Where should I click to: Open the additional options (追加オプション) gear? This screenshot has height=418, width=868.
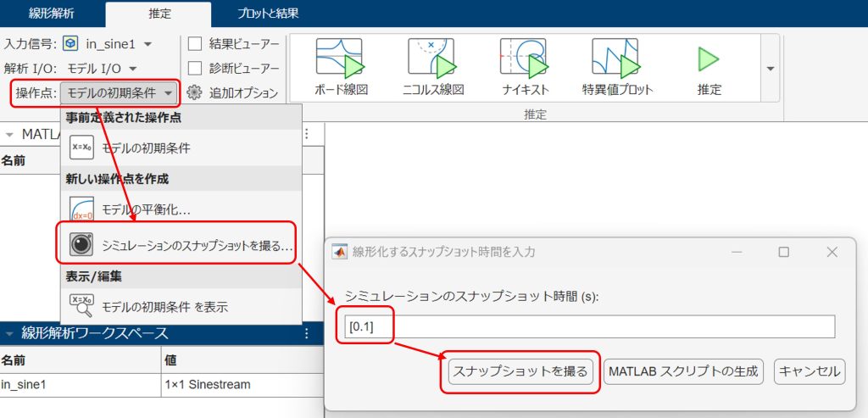click(x=195, y=93)
